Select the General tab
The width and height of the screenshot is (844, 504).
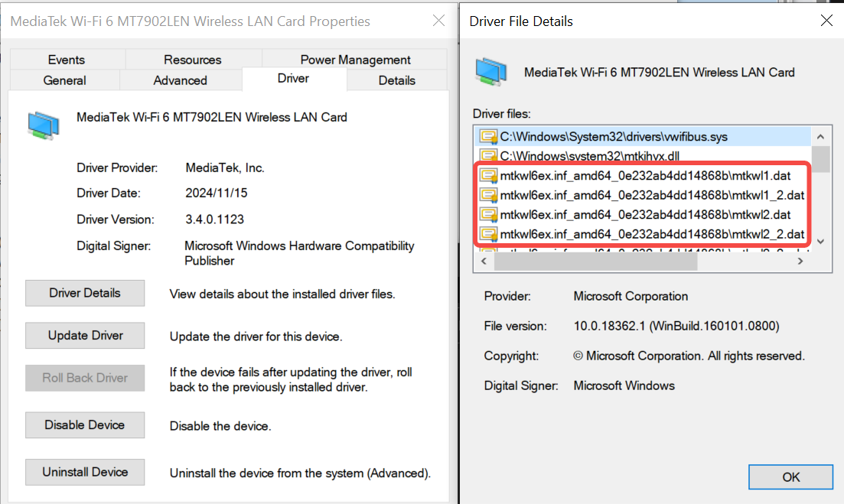click(64, 80)
